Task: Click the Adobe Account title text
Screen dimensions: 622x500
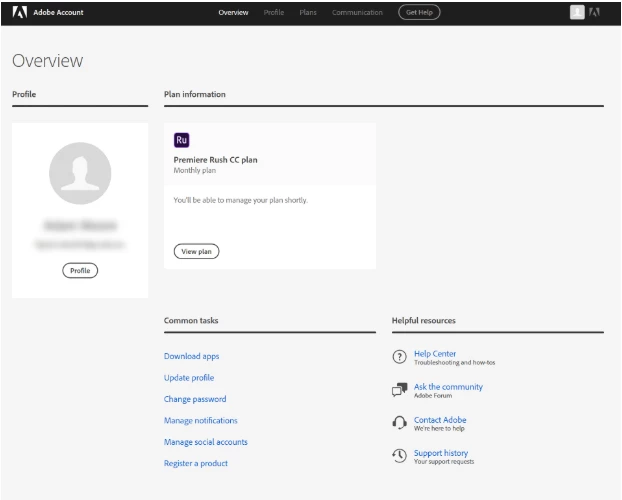Action: pyautogui.click(x=58, y=12)
